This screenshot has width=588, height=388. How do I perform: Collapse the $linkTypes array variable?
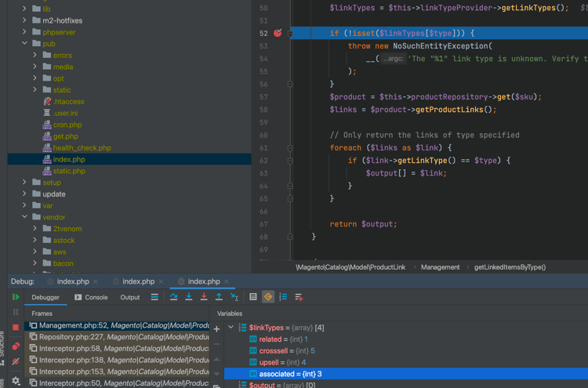pyautogui.click(x=230, y=328)
